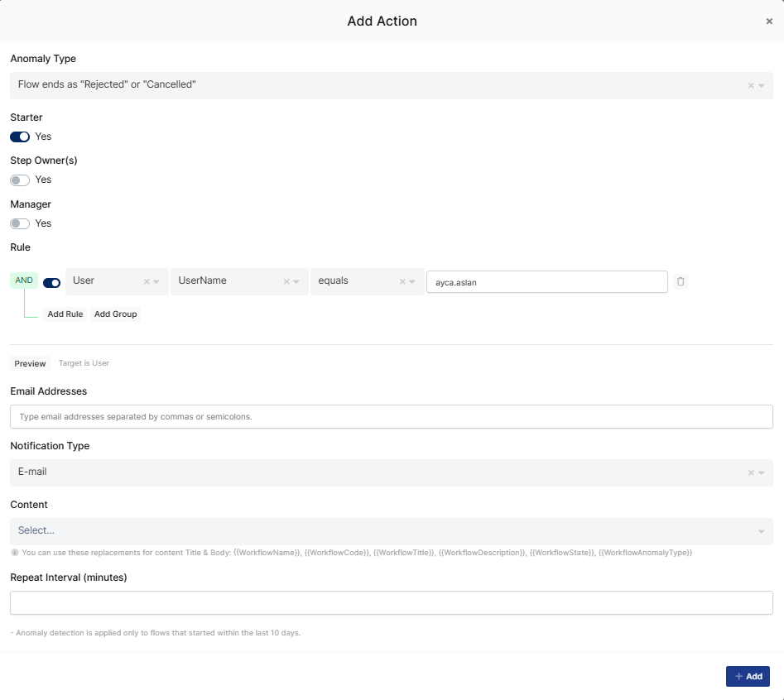
Task: Enable the Step Owner(s) toggle
Action: [x=20, y=180]
